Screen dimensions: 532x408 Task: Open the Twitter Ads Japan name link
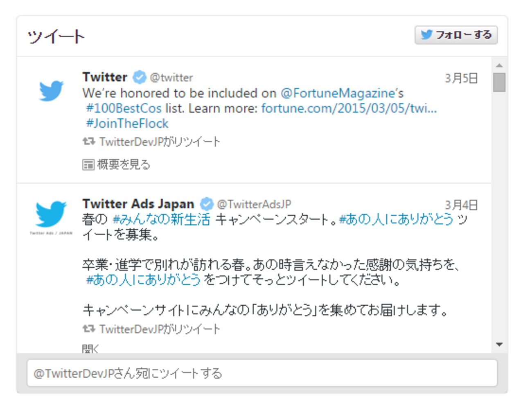(138, 204)
